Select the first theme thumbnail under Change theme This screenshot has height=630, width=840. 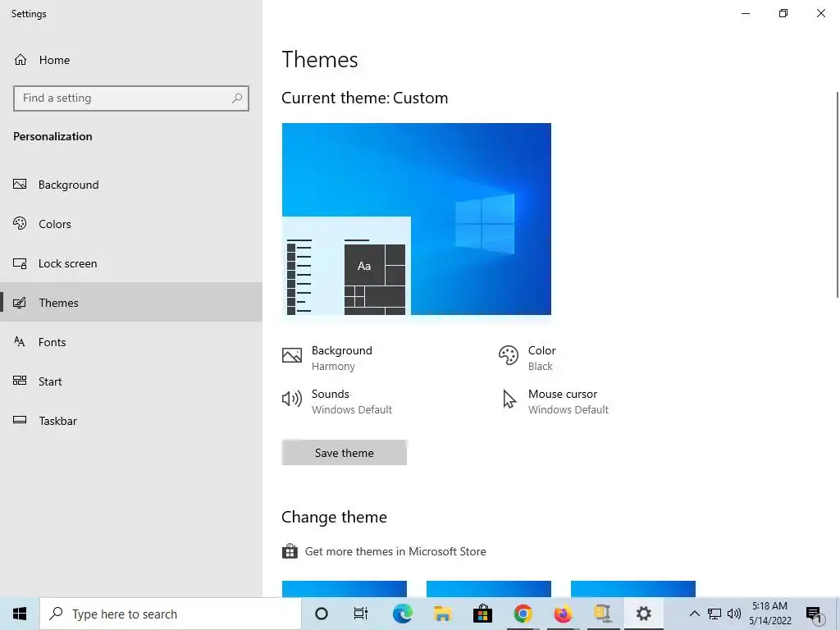pyautogui.click(x=345, y=589)
